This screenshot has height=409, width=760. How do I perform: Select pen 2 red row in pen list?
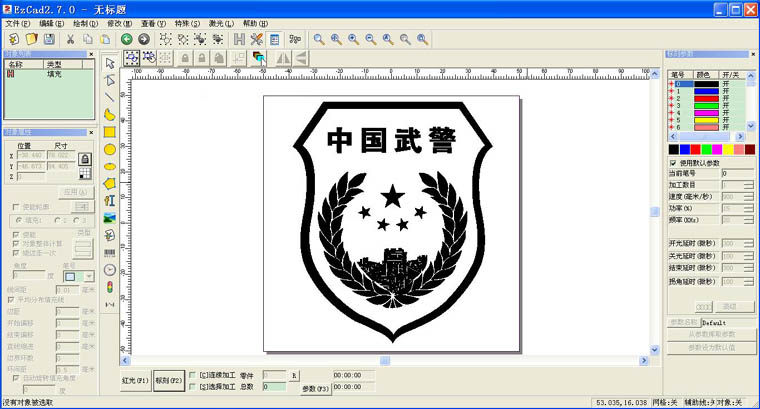pos(706,98)
